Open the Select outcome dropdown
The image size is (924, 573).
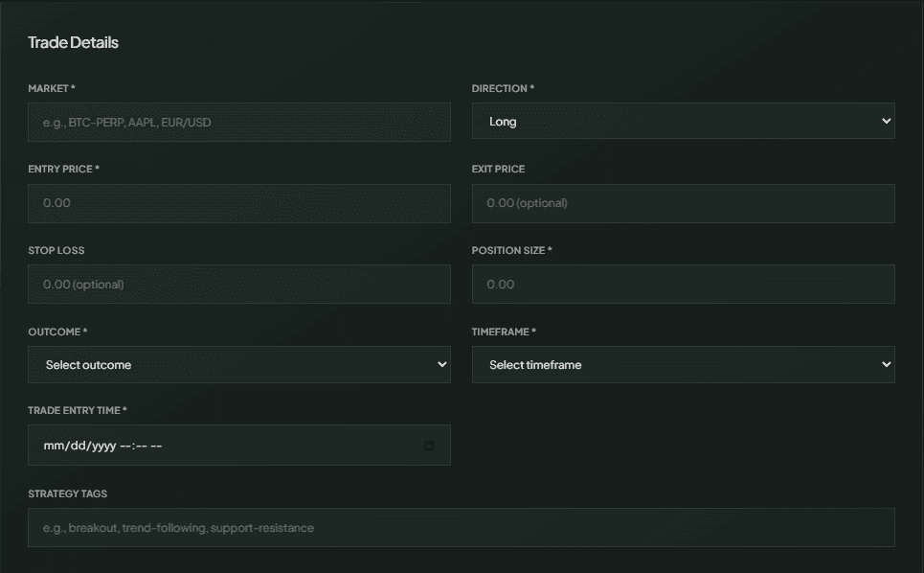(239, 365)
